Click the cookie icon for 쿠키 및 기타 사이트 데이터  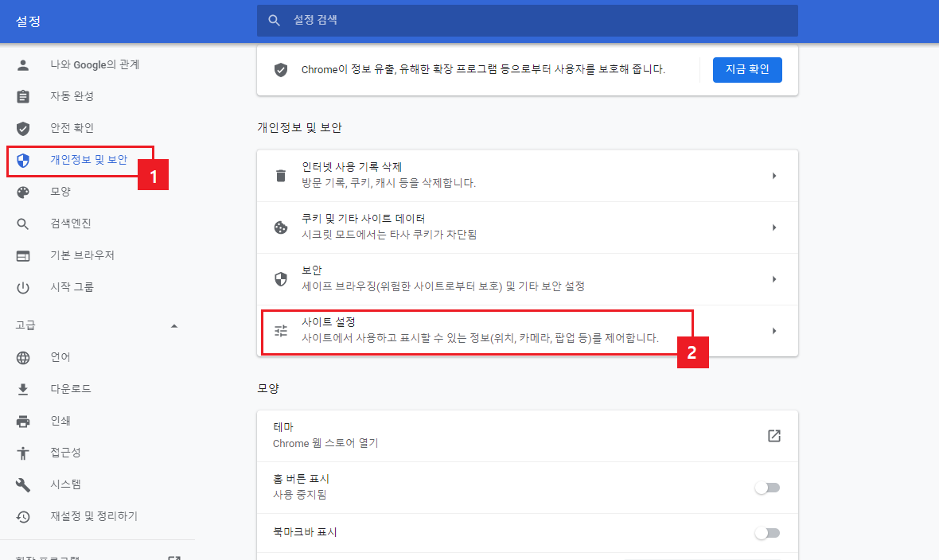280,227
